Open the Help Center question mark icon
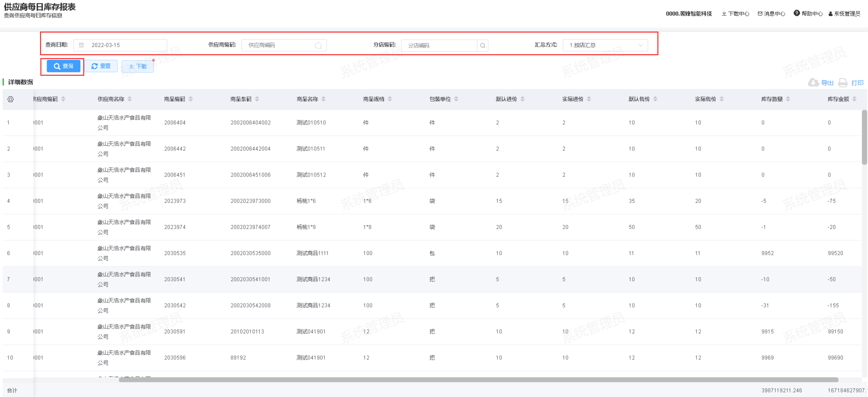 [796, 13]
